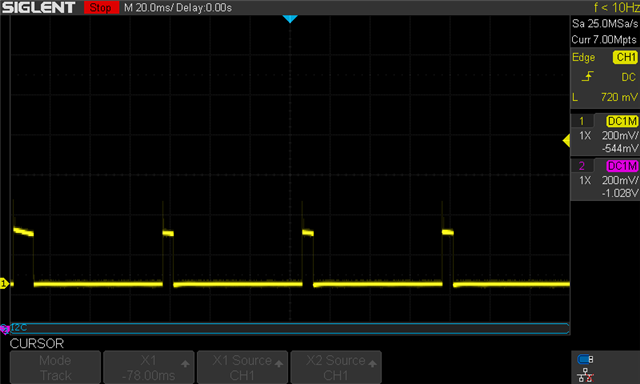Screen dimensions: 640x384
Task: Expand the X1 cursor position value
Action: point(149,367)
